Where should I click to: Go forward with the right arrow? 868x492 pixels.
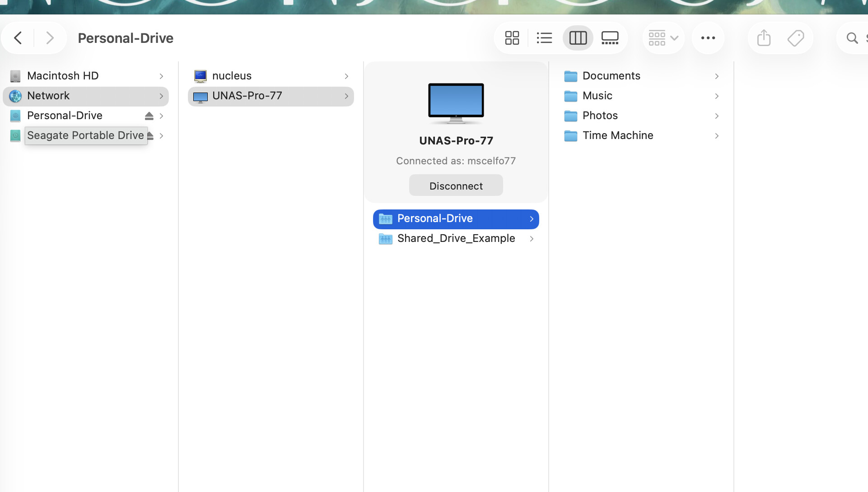click(50, 38)
